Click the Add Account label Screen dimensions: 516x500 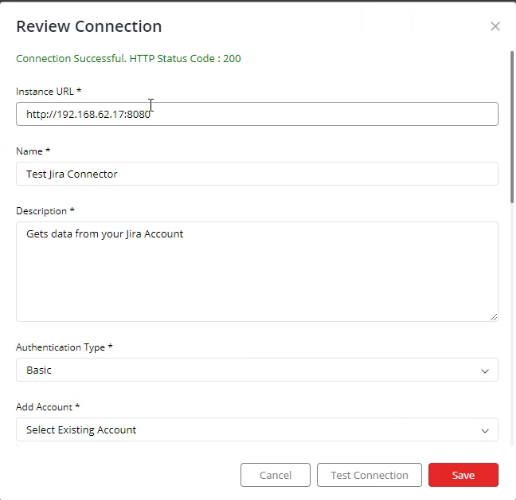click(48, 407)
